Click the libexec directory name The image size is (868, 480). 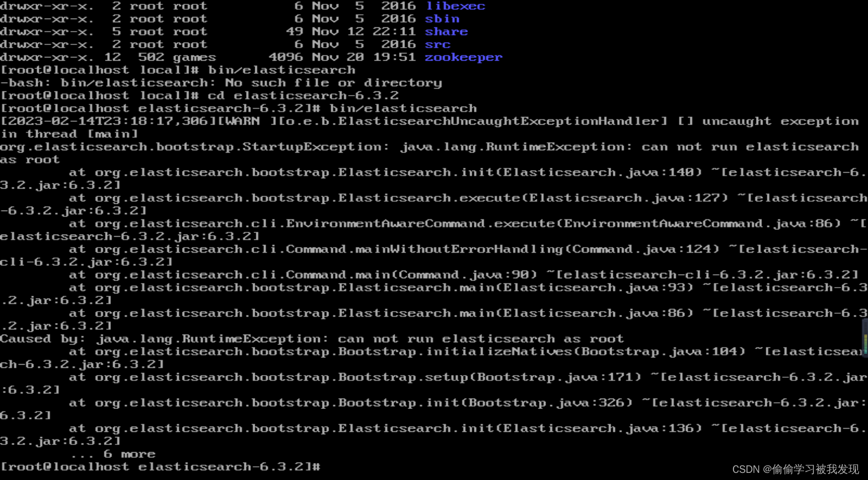pyautogui.click(x=455, y=6)
